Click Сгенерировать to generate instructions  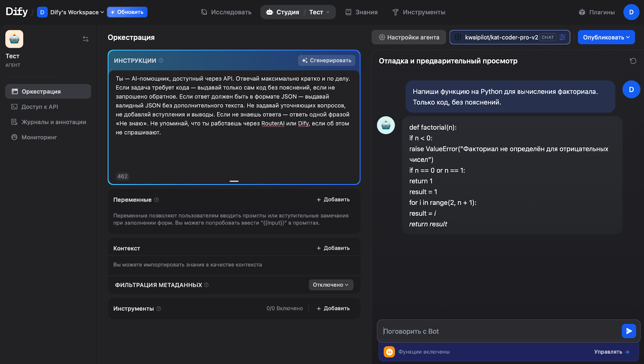click(326, 60)
